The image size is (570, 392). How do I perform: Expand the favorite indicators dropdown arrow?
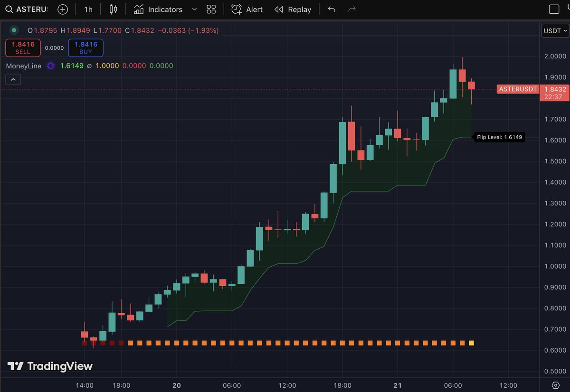[194, 9]
